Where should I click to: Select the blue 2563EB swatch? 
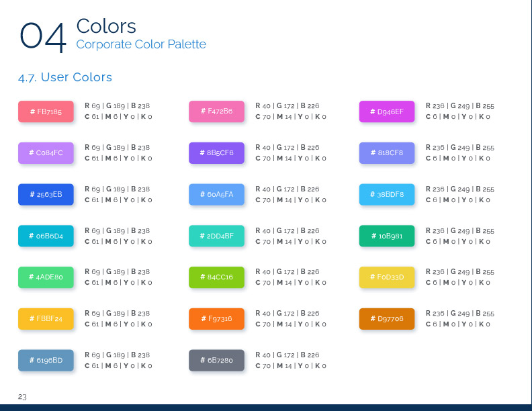[46, 195]
